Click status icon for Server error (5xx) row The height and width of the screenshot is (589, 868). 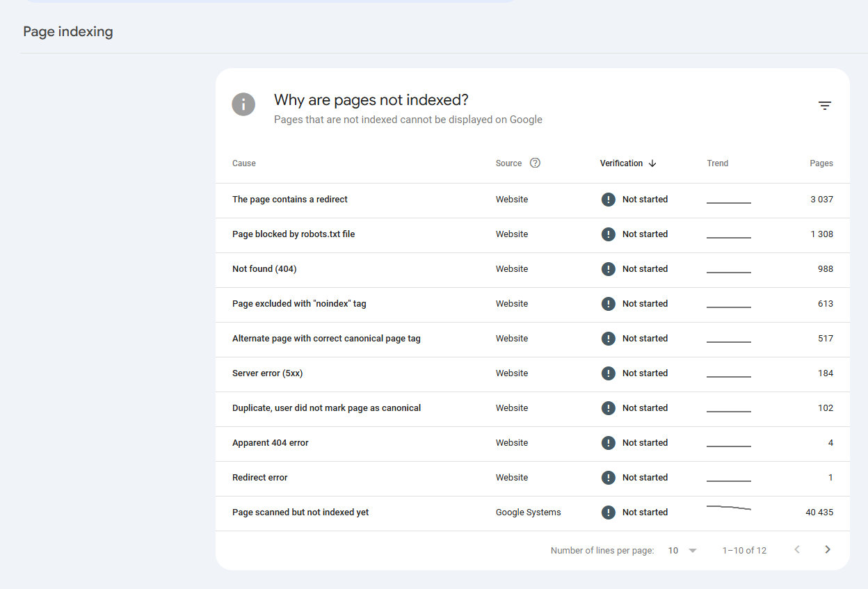click(609, 373)
